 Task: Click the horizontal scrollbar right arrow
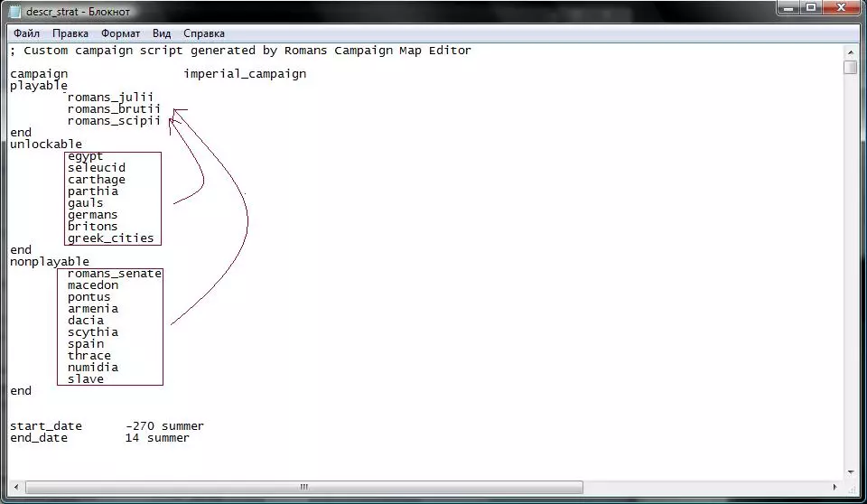pos(834,487)
